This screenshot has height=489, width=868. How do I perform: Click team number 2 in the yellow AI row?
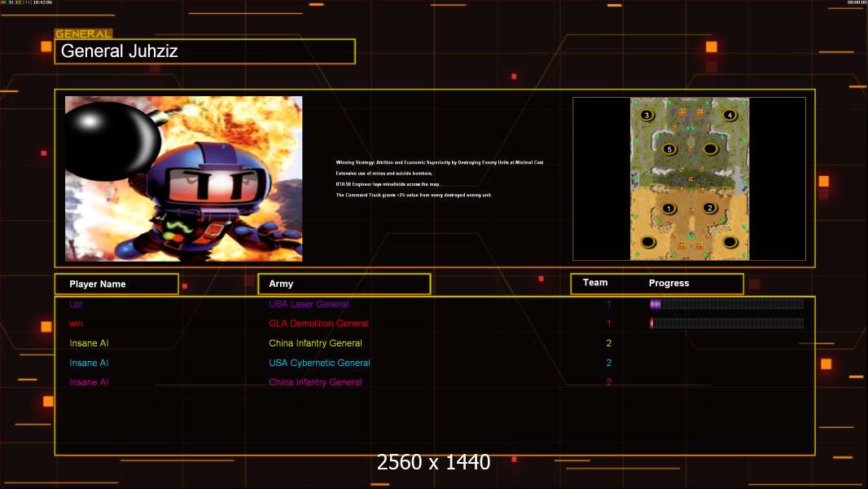coord(609,343)
